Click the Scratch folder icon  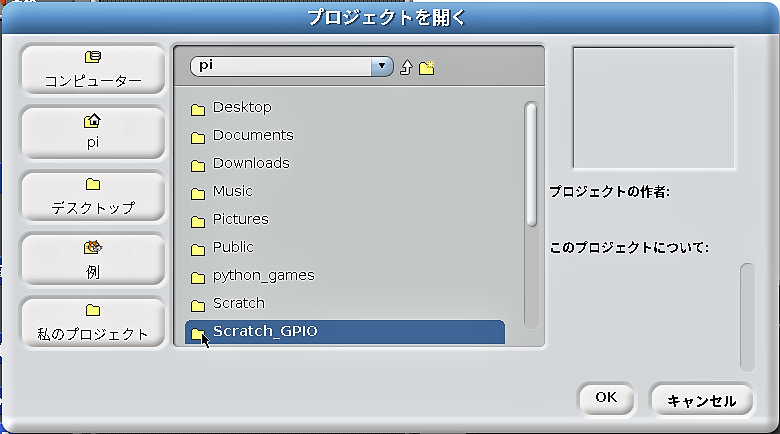click(x=198, y=305)
